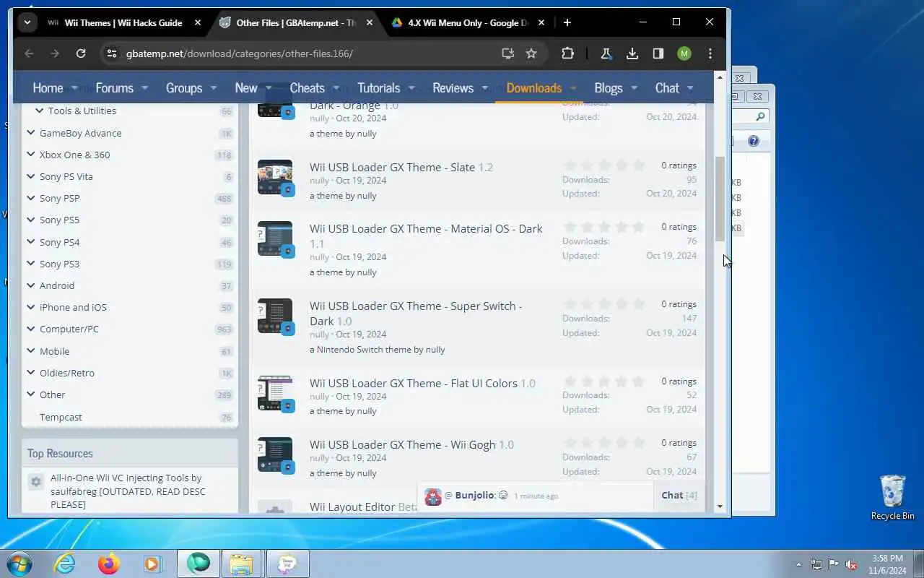Bookmark this page with the star icon

tap(531, 53)
